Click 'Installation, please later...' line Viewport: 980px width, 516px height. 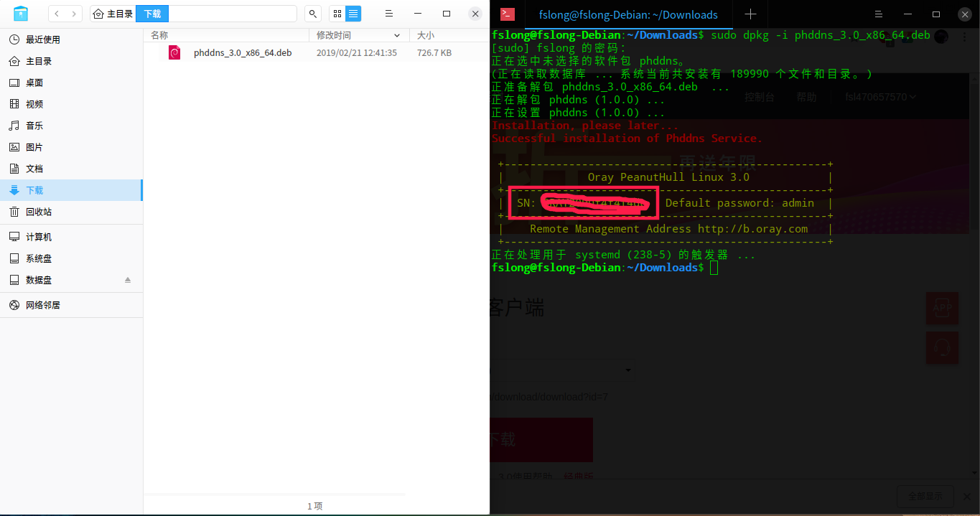coord(584,126)
